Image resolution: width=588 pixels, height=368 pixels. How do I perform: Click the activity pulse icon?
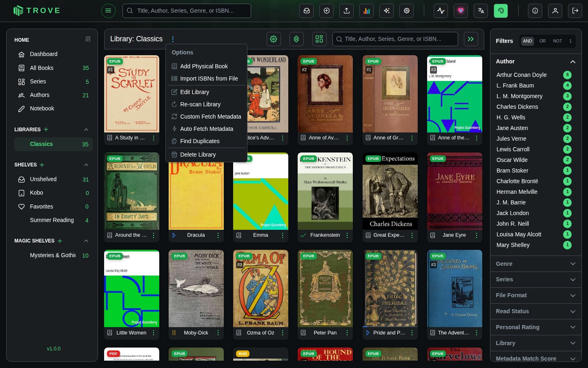click(x=441, y=11)
